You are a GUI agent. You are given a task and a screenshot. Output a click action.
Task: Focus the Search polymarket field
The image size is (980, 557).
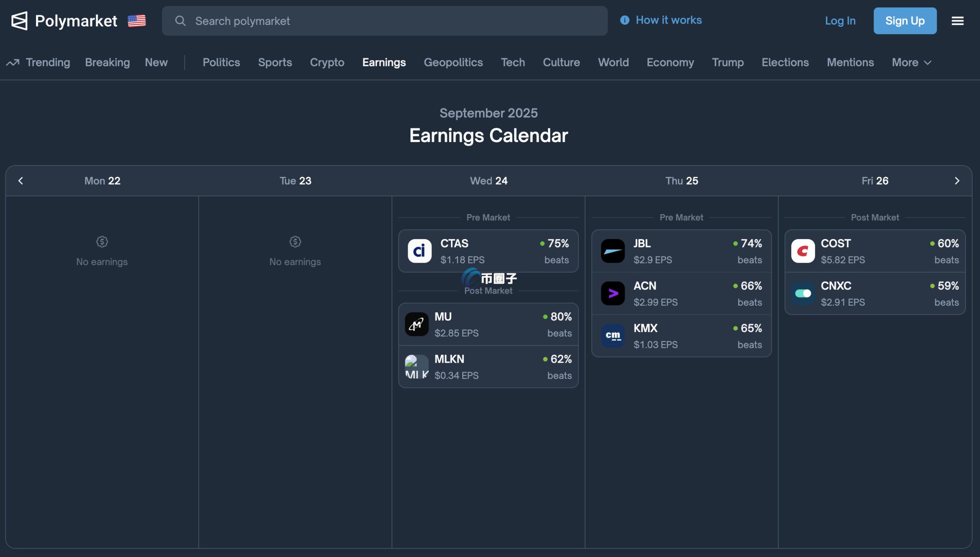click(384, 21)
